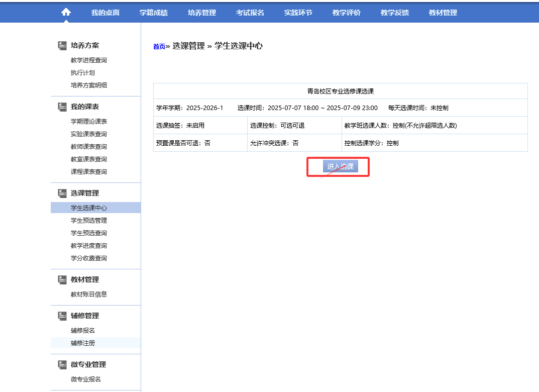539x392 pixels.
Task: Open the 考试报名 top menu
Action: click(x=250, y=13)
